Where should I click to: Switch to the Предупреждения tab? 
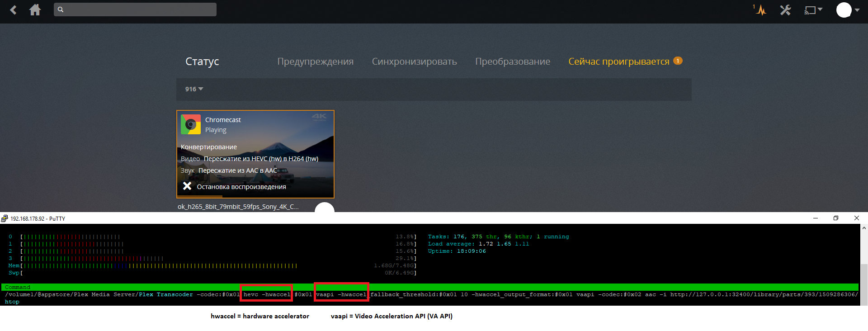click(x=315, y=61)
